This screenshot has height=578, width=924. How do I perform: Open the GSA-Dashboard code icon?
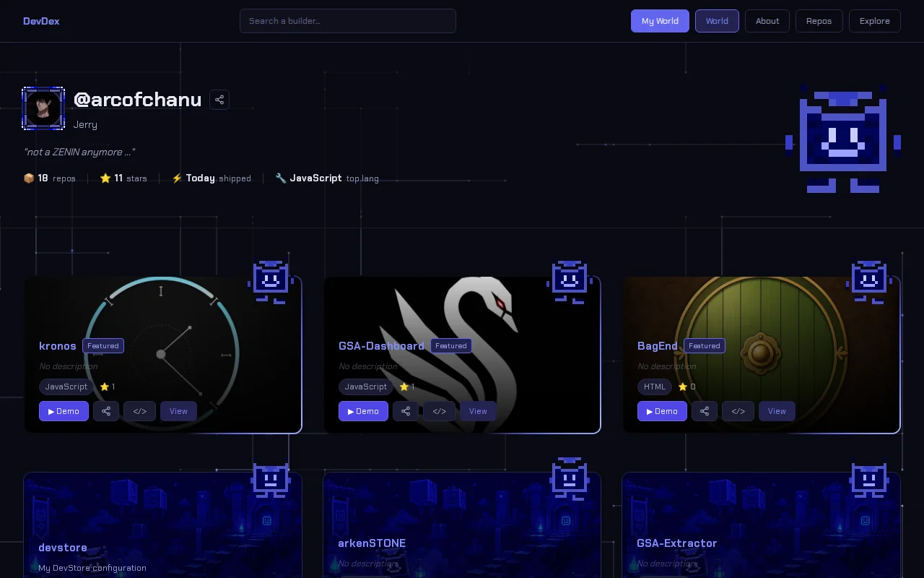click(440, 411)
